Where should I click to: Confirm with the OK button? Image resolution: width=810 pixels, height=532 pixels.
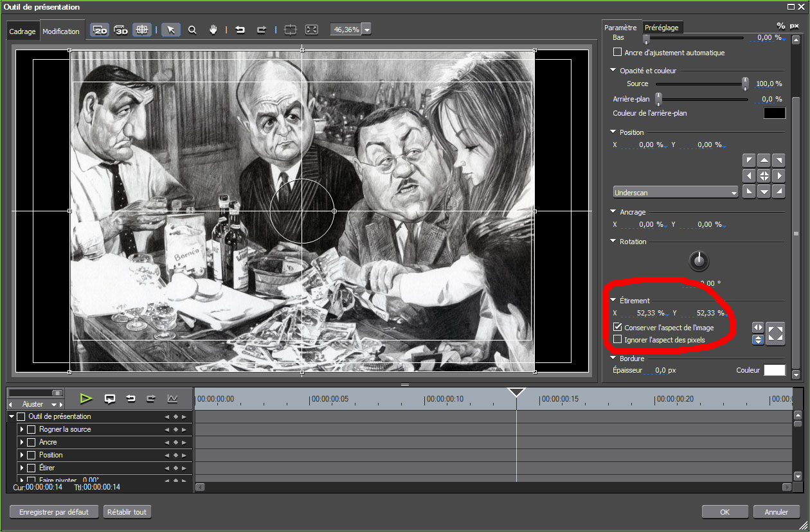point(725,512)
